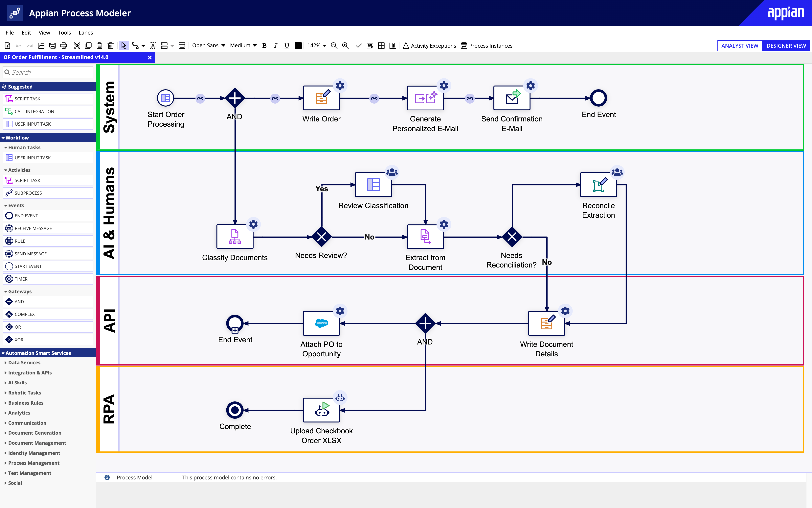Screen dimensions: 812x508
Task: Open the Open Sans font dropdown
Action: tap(208, 45)
